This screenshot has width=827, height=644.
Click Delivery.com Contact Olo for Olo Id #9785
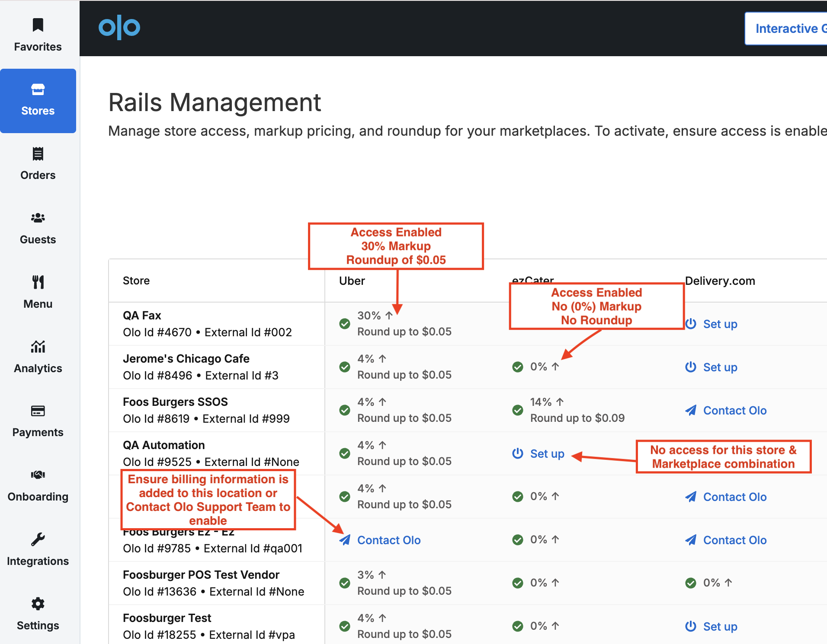point(735,540)
